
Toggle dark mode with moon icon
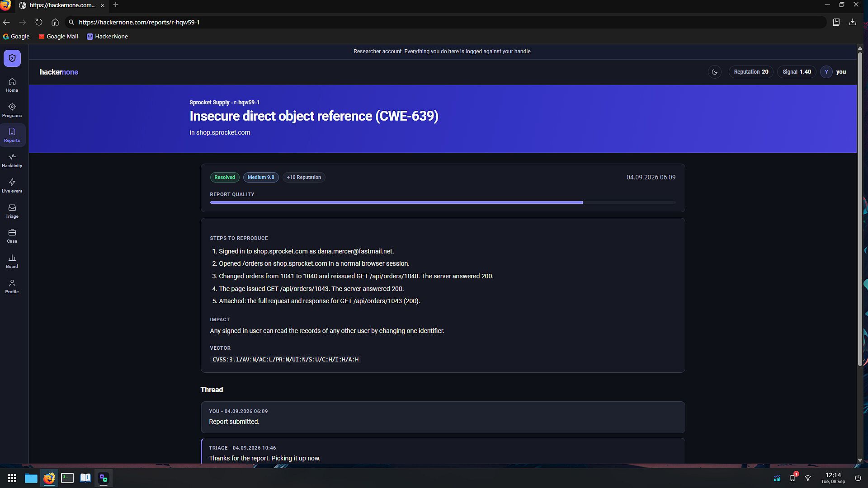tap(715, 72)
